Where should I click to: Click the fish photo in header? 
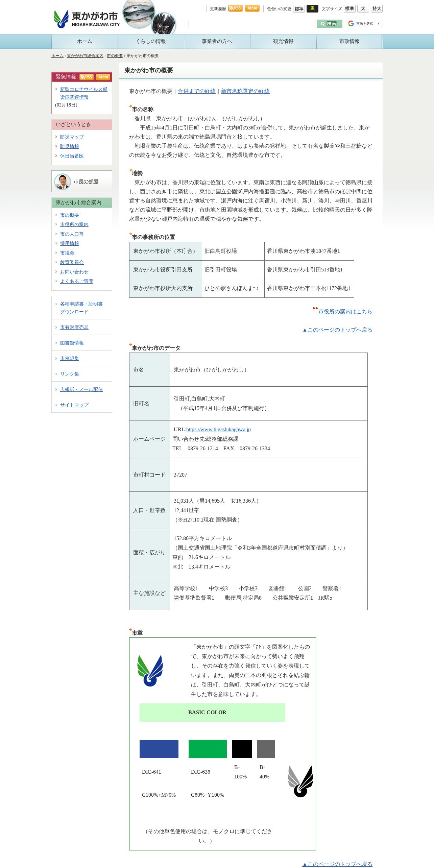pos(139,14)
